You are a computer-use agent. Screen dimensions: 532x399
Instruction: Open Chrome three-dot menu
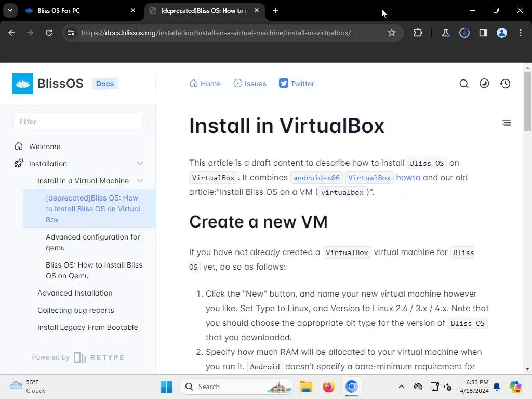point(521,33)
